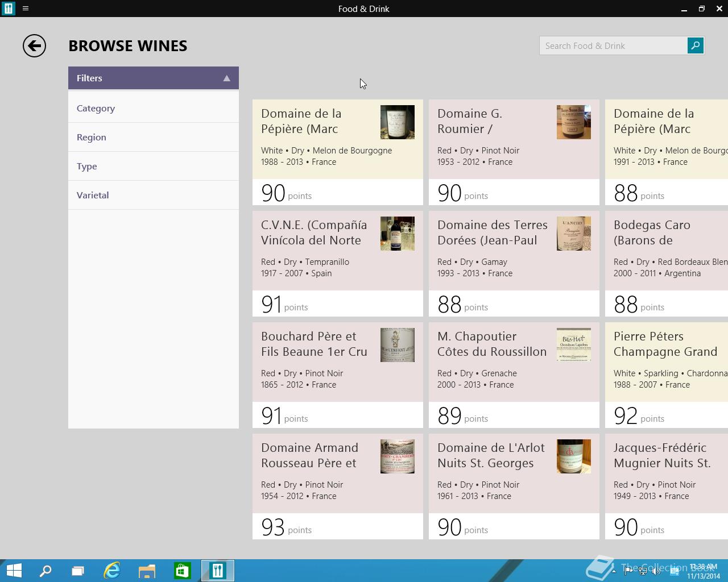Image resolution: width=728 pixels, height=582 pixels.
Task: Open Bouchard Père et Fils label thumbnail
Action: [398, 345]
